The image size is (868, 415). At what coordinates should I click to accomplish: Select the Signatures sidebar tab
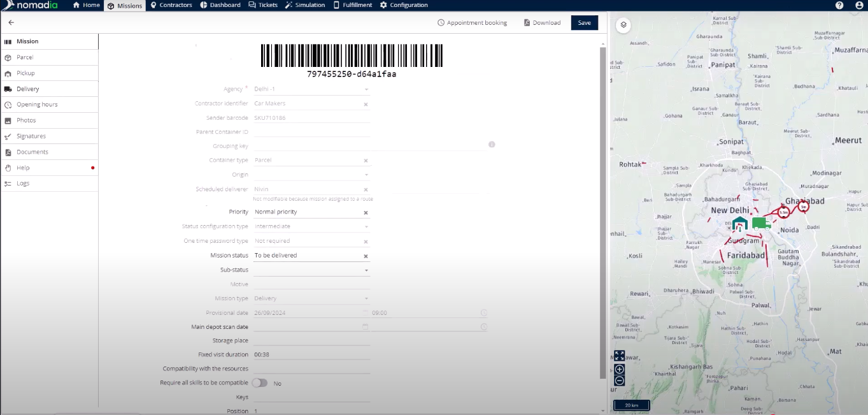pyautogui.click(x=49, y=136)
